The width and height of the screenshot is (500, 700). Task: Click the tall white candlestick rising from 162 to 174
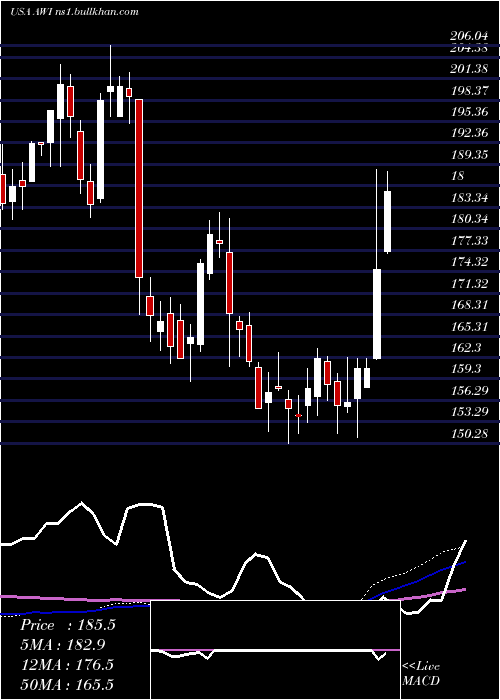(377, 314)
